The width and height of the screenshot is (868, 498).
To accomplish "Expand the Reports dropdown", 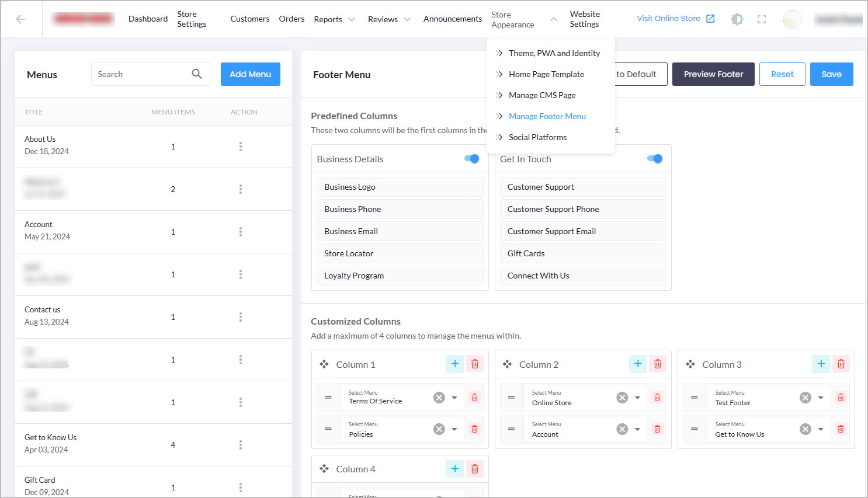I will pyautogui.click(x=352, y=19).
